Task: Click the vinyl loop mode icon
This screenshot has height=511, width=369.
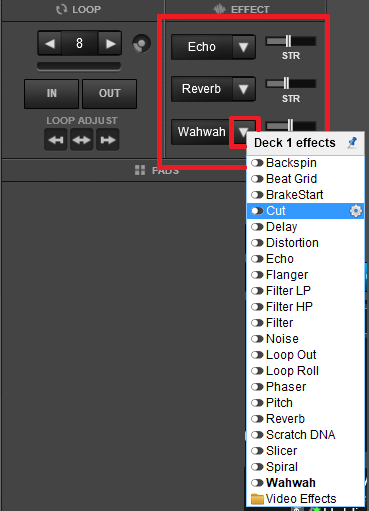Action: [141, 44]
